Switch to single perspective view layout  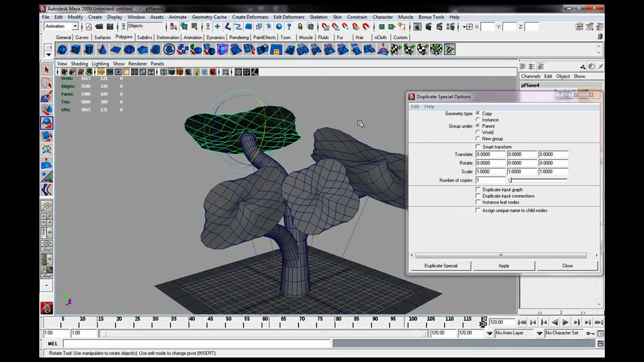tap(46, 206)
